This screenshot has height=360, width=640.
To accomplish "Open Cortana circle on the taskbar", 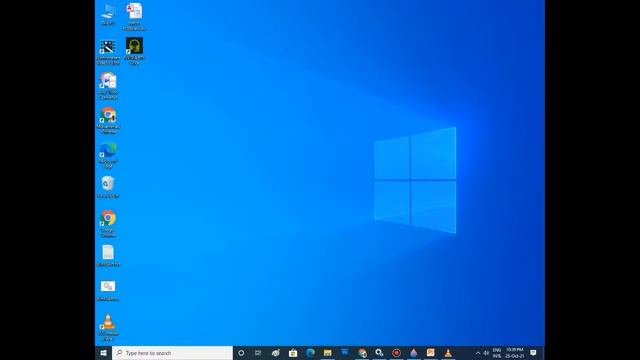I will (241, 353).
